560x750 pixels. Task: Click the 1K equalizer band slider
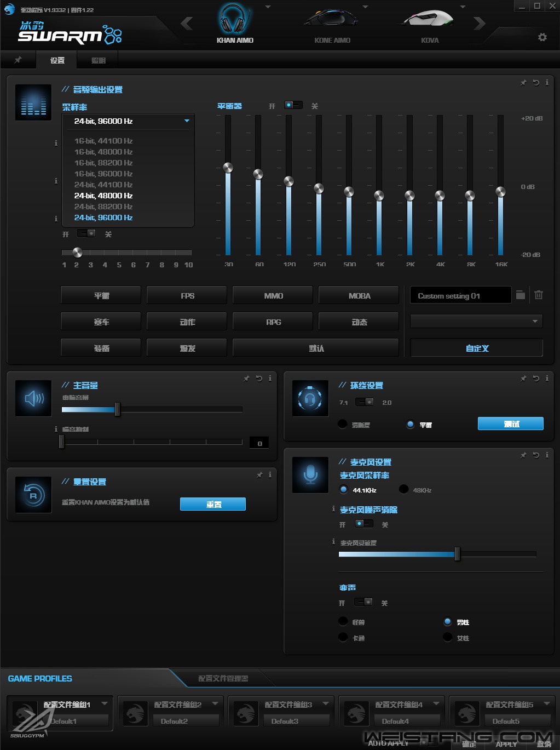tap(379, 195)
